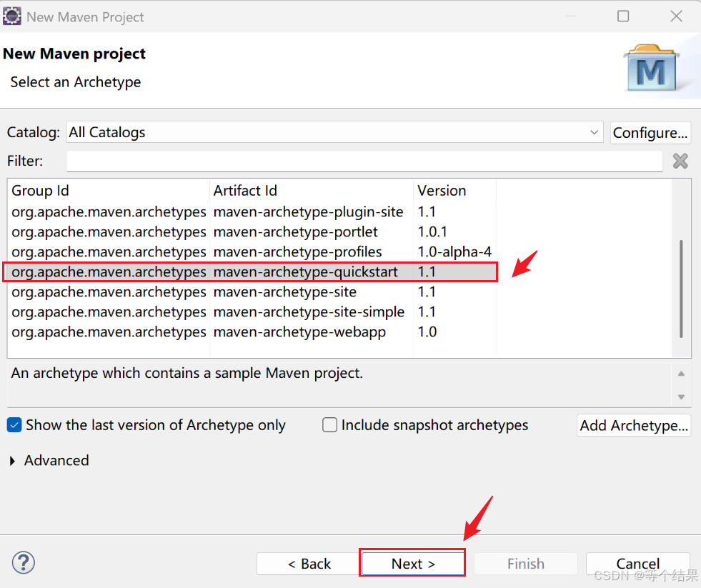Click the Eclipse icon in title bar
The width and height of the screenshot is (701, 588).
[12, 16]
